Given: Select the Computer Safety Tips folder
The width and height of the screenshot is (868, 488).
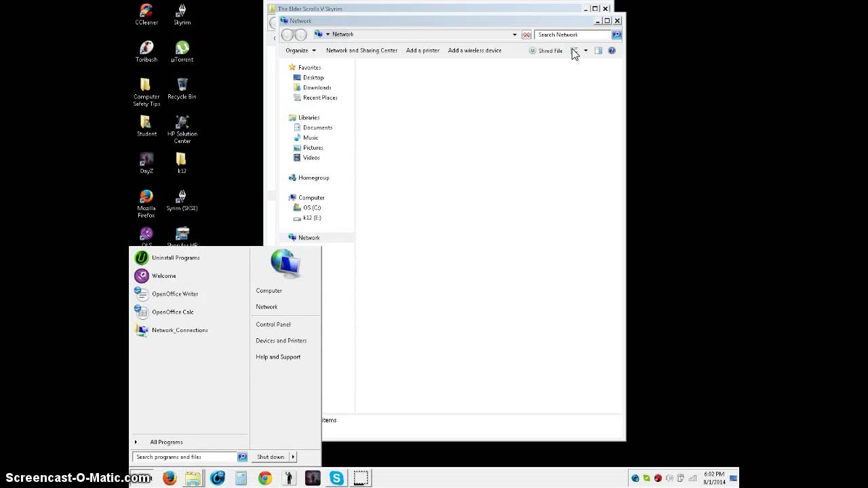Looking at the screenshot, I should pyautogui.click(x=146, y=92).
